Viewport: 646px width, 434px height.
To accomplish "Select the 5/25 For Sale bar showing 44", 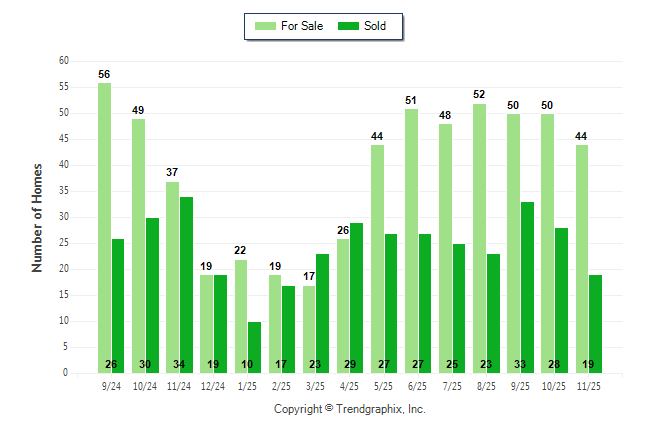I will (377, 259).
